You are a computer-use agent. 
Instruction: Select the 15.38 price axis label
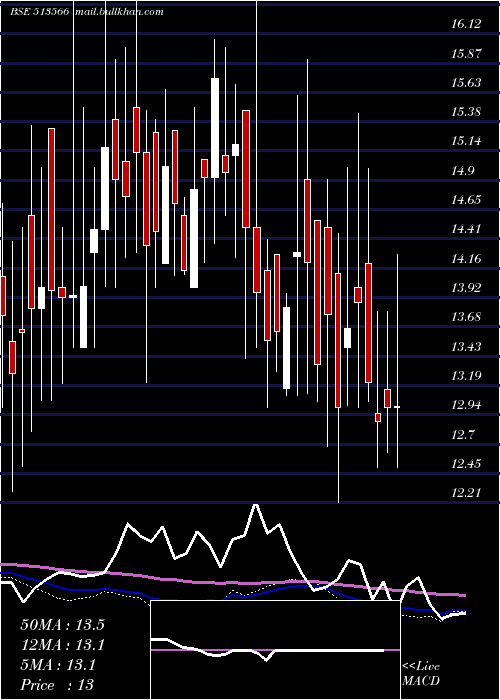[x=466, y=112]
